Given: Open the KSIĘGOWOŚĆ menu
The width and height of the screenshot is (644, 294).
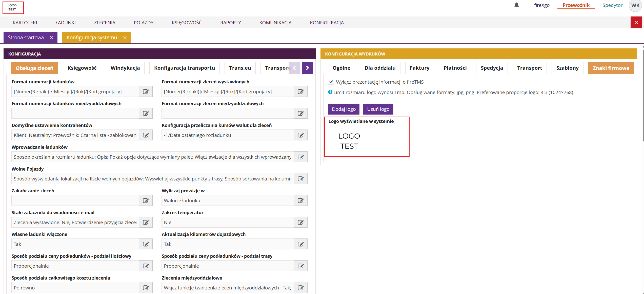Looking at the screenshot, I should 187,23.
